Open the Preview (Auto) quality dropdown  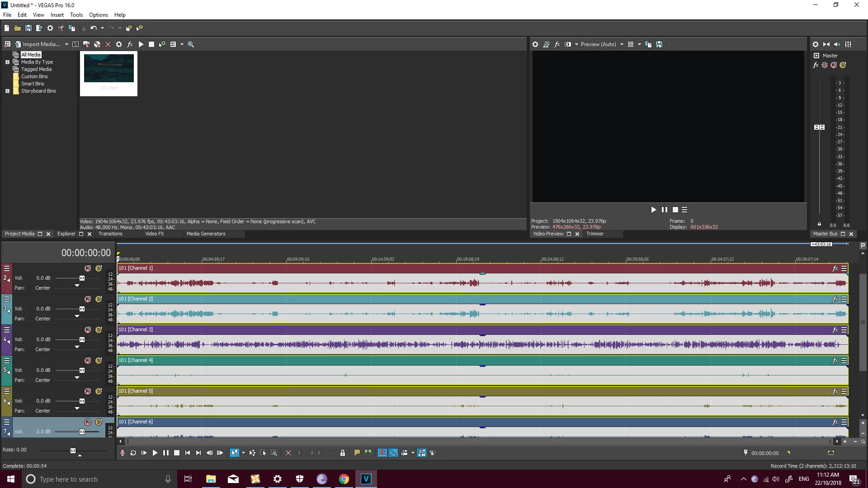[x=622, y=44]
